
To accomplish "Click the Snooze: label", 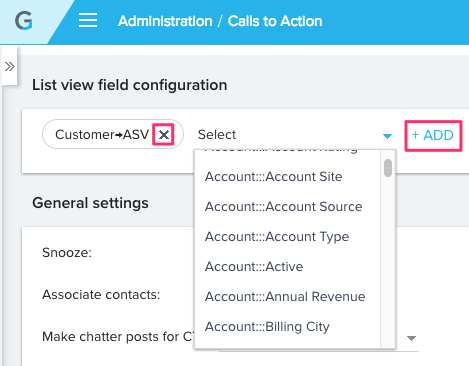I will pos(67,253).
